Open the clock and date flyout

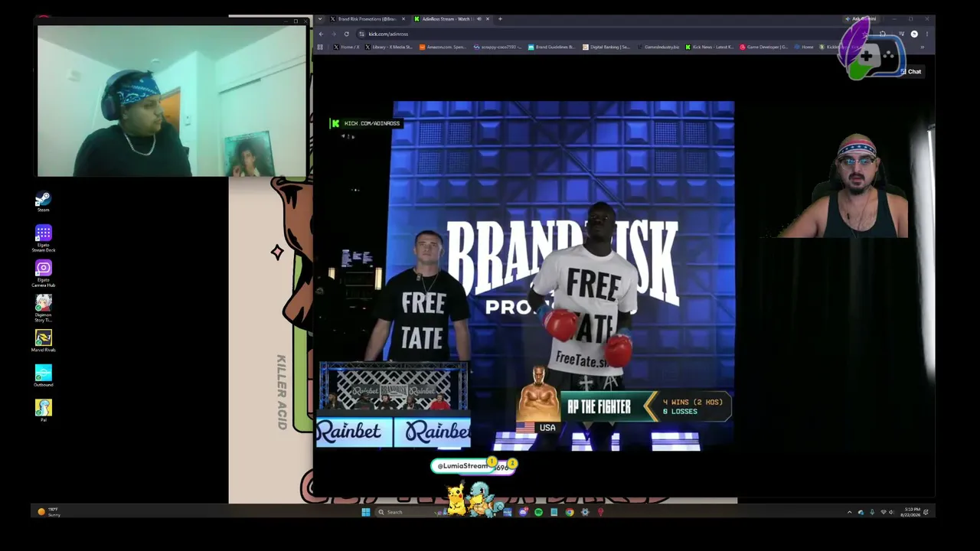tap(911, 512)
